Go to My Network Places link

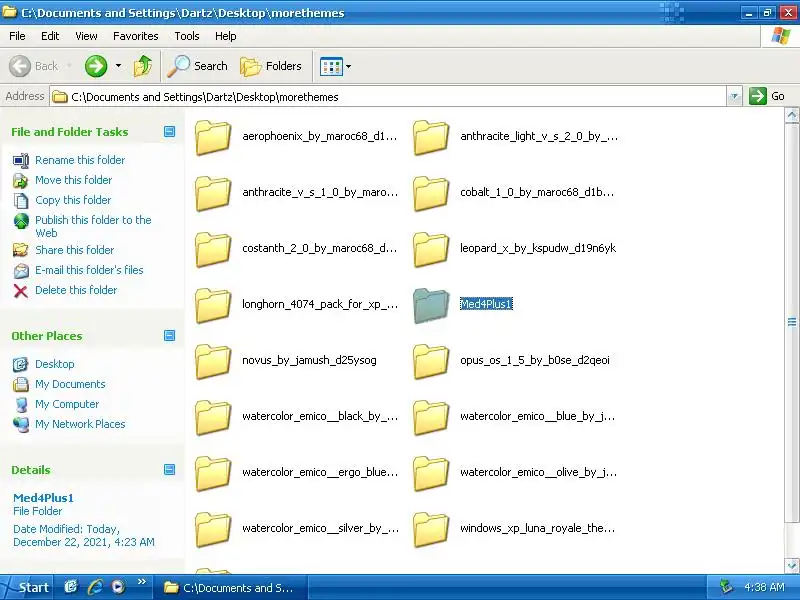point(80,424)
